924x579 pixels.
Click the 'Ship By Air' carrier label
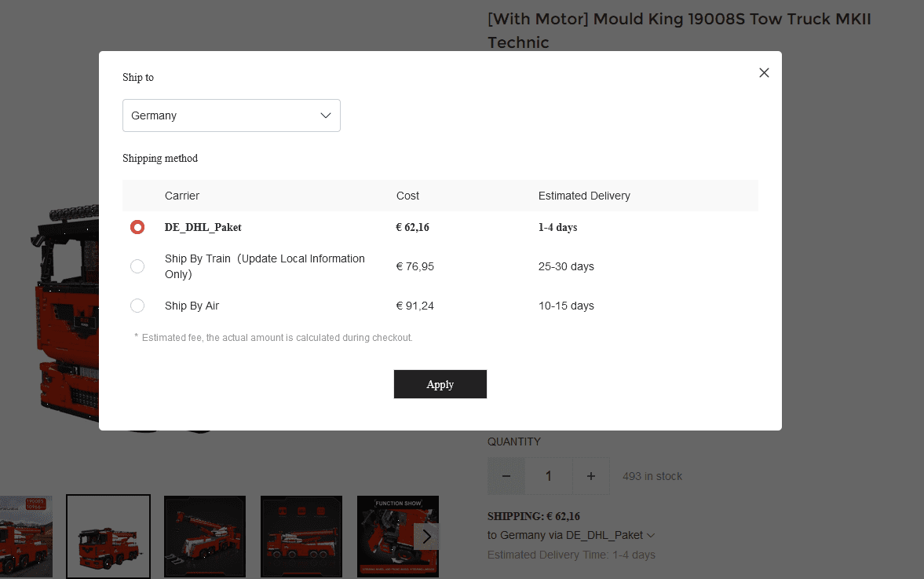coord(192,306)
